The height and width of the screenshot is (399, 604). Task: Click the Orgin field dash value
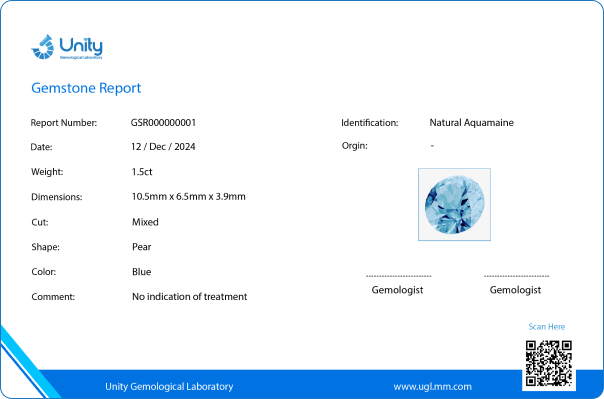click(432, 146)
